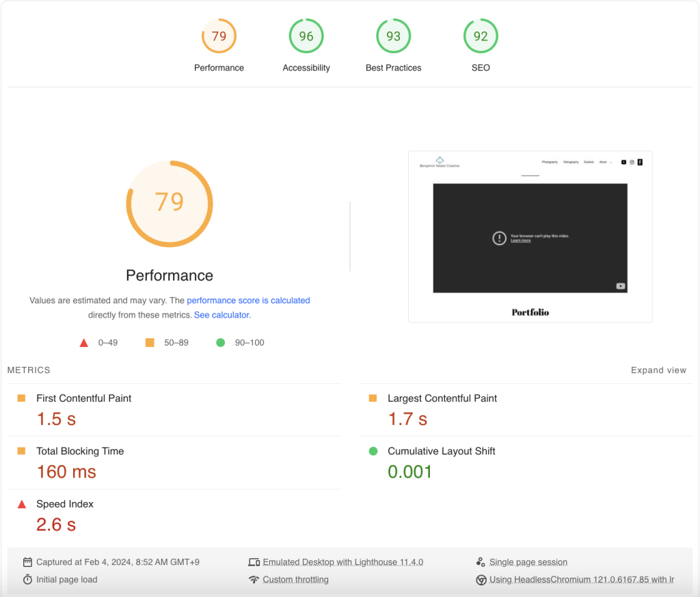Open the 'performance score is calculated' link
This screenshot has height=597, width=700.
coord(248,300)
